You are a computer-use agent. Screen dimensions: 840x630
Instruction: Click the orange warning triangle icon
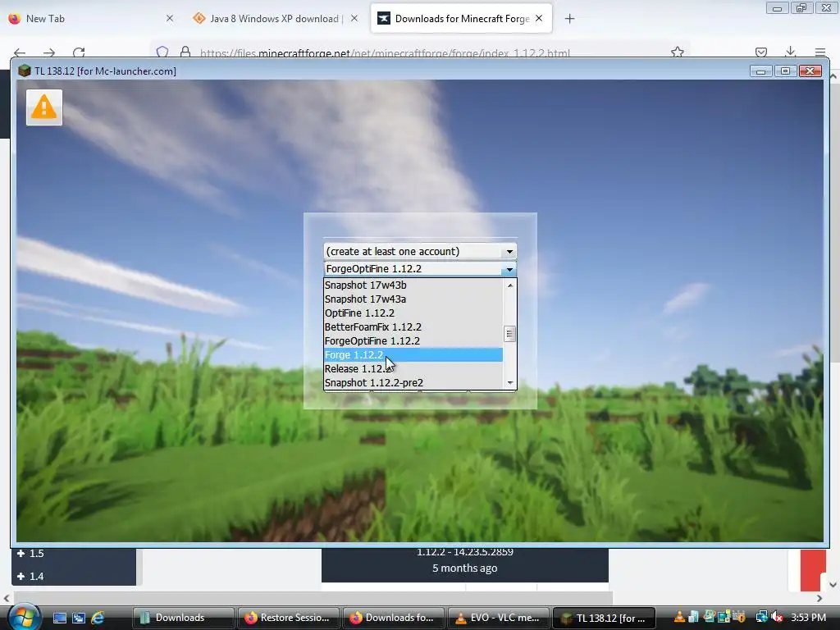click(44, 107)
